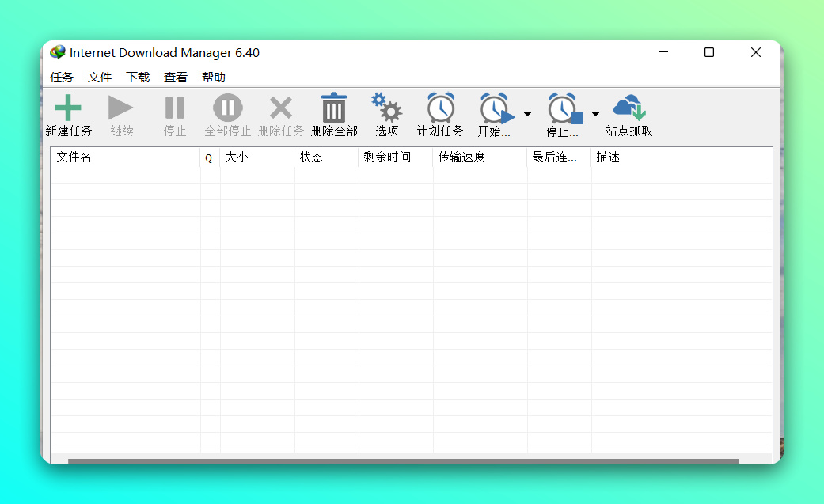Image resolution: width=824 pixels, height=504 pixels.
Task: Open the 帮助 menu
Action: coord(214,78)
